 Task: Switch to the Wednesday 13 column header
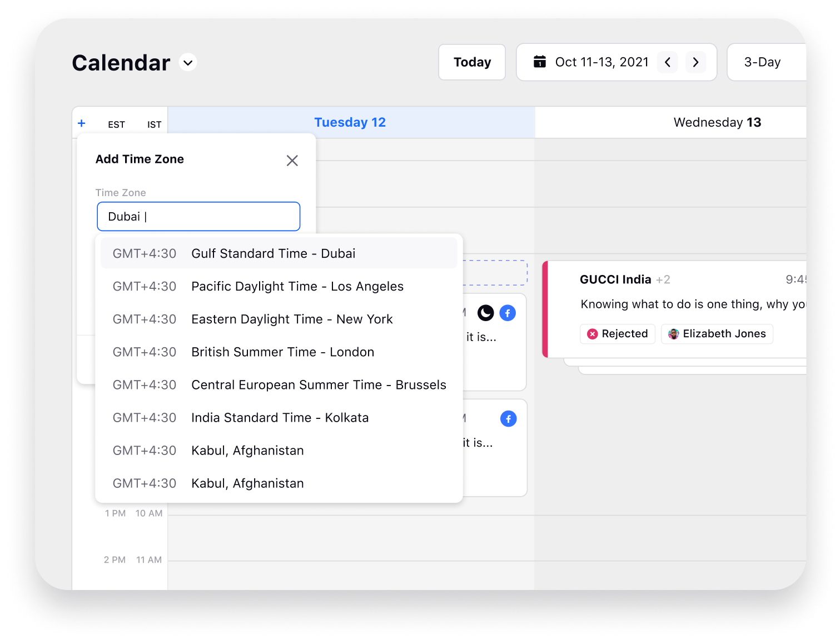[717, 122]
